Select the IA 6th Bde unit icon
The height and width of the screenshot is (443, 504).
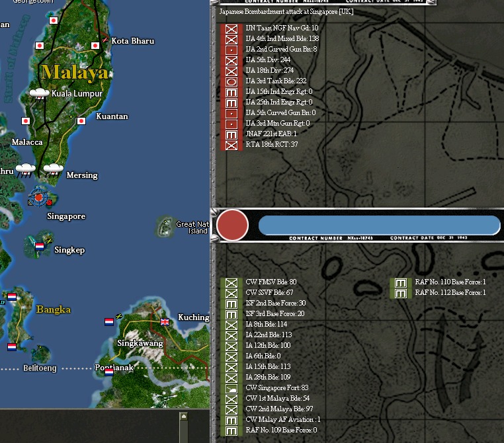tap(231, 357)
